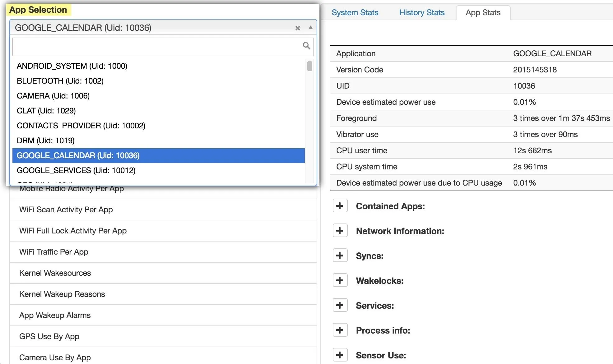
Task: Click Device estimated power use due to CPU usage
Action: click(419, 183)
